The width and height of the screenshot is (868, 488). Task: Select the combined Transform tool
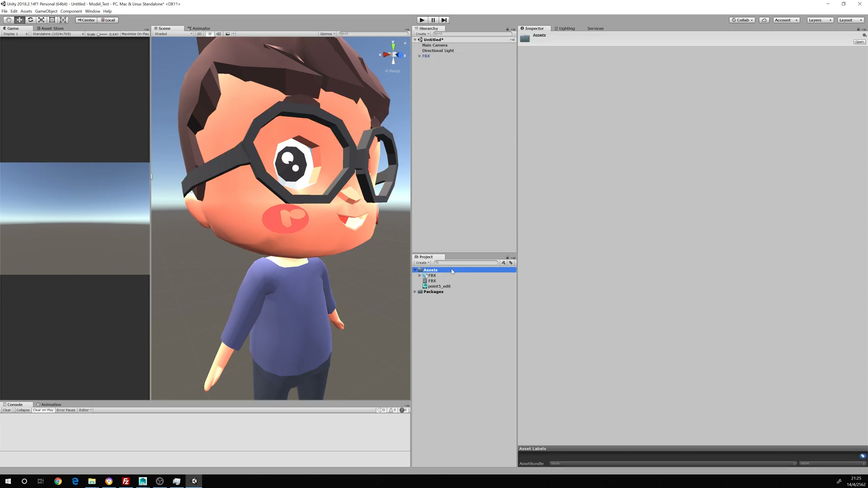tap(63, 20)
